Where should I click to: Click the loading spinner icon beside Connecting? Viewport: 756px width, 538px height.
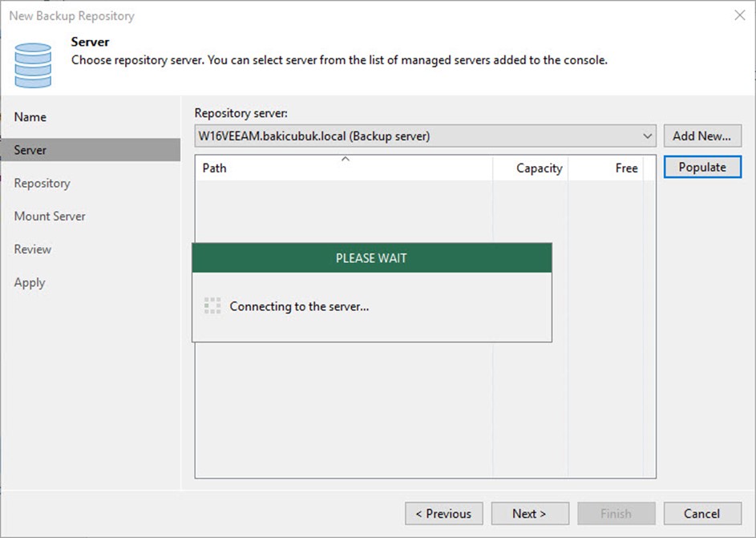[212, 306]
